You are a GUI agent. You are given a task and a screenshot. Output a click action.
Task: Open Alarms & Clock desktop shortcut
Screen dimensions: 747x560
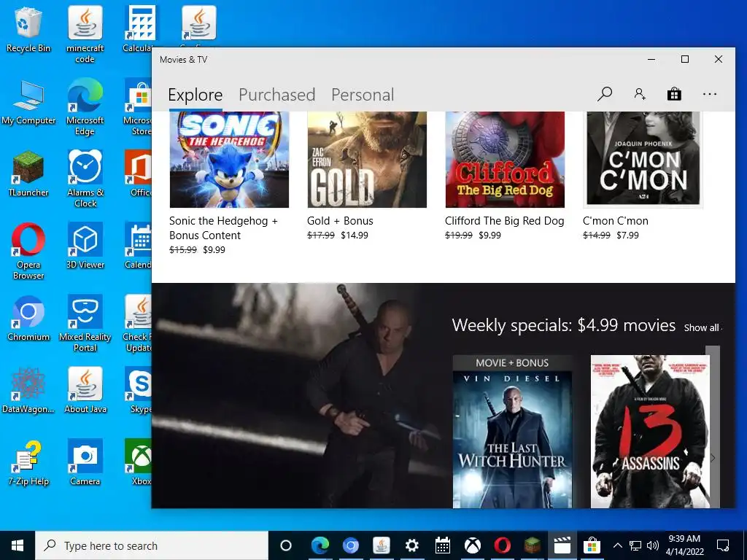85,179
